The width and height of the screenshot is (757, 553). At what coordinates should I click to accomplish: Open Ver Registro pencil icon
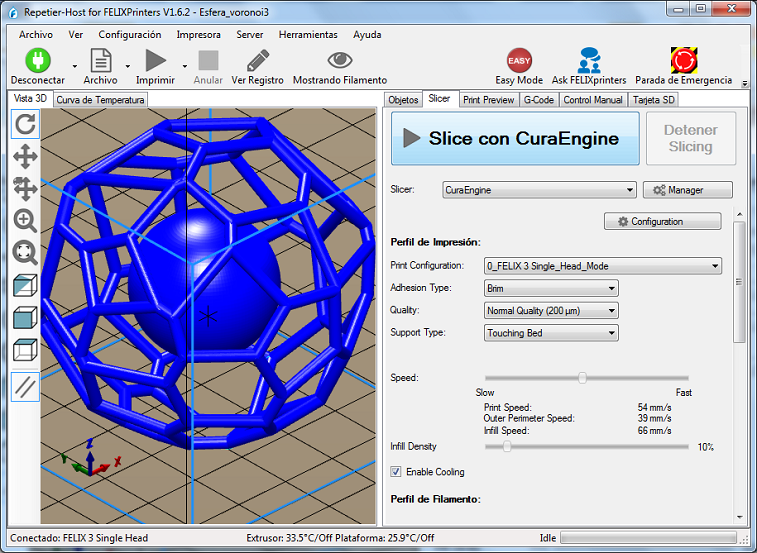258,61
